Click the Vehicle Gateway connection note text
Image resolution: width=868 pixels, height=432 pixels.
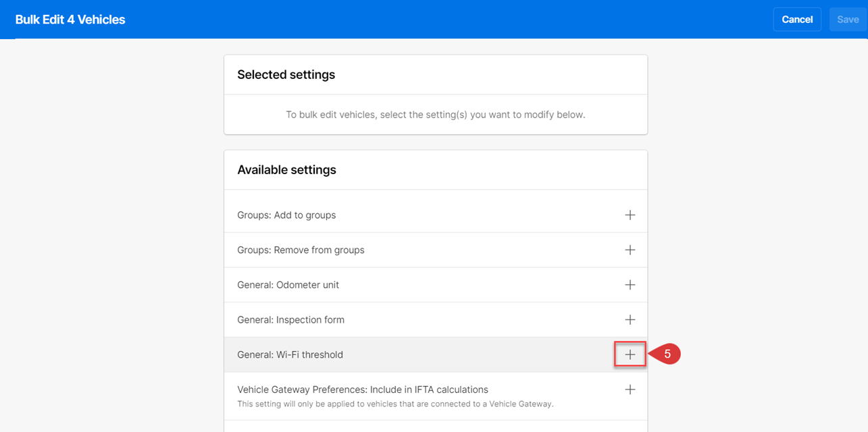[395, 404]
